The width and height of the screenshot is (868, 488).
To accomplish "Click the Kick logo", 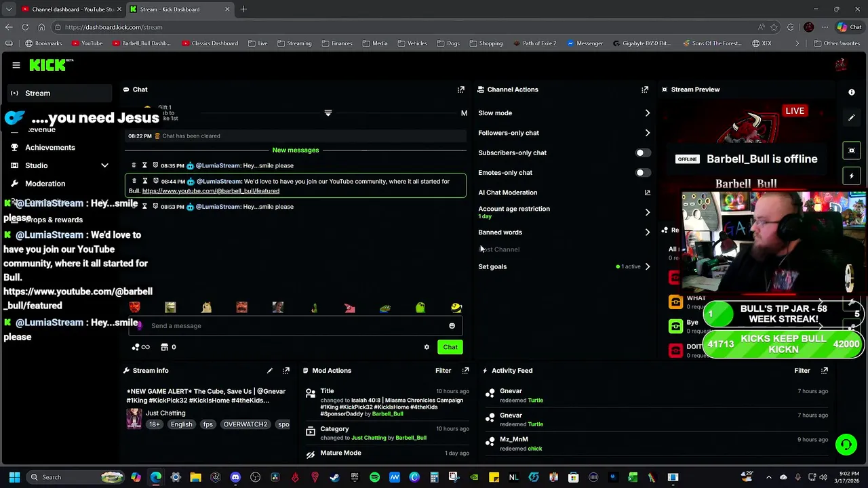I will click(x=51, y=65).
